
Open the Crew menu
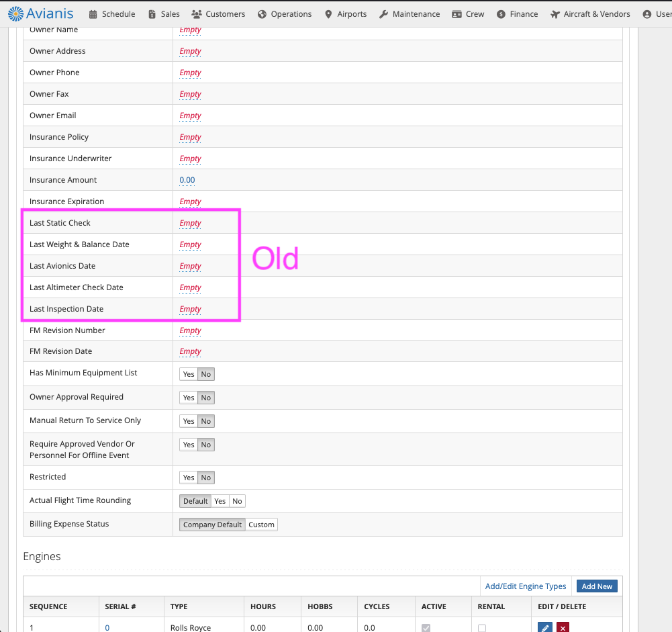[469, 14]
